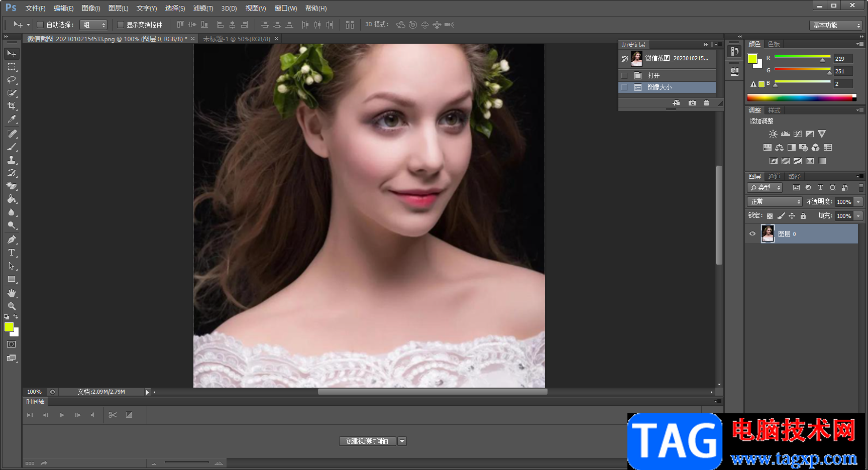Create new snapshot in History panel
The image size is (868, 470).
(692, 103)
